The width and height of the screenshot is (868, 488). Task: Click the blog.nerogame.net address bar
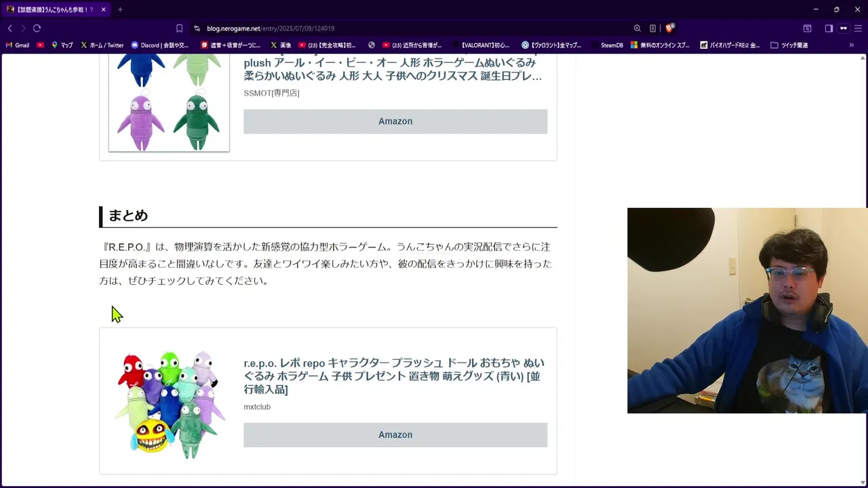click(x=414, y=28)
